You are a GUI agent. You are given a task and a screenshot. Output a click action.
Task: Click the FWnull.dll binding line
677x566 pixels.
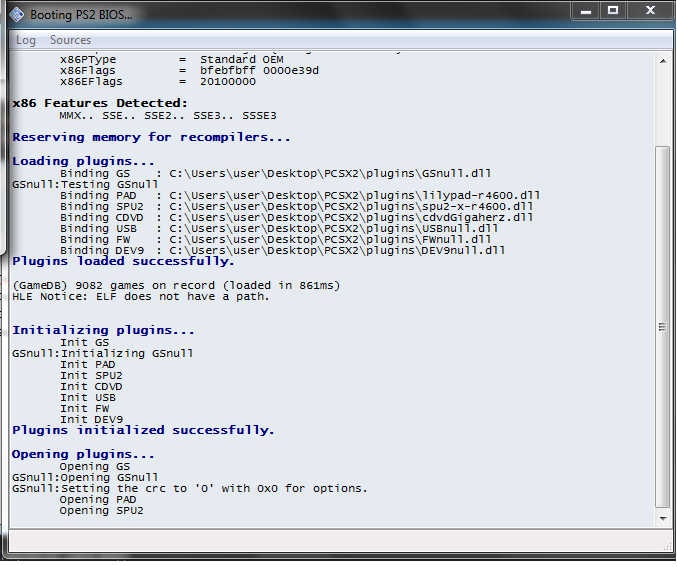[275, 240]
